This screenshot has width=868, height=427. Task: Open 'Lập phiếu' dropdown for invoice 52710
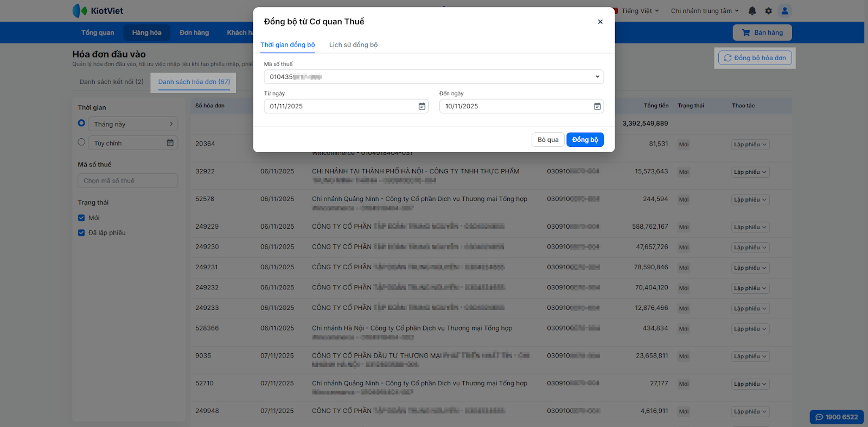750,384
